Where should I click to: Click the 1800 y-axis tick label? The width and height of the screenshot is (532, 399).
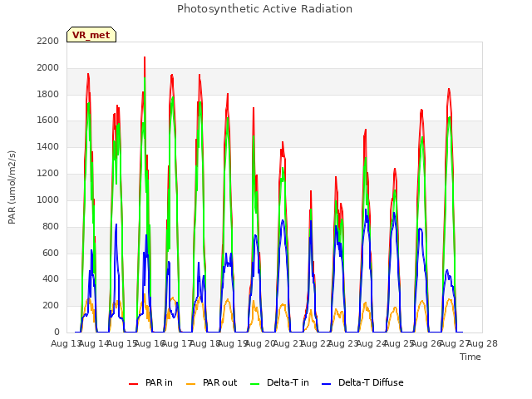pyautogui.click(x=48, y=94)
